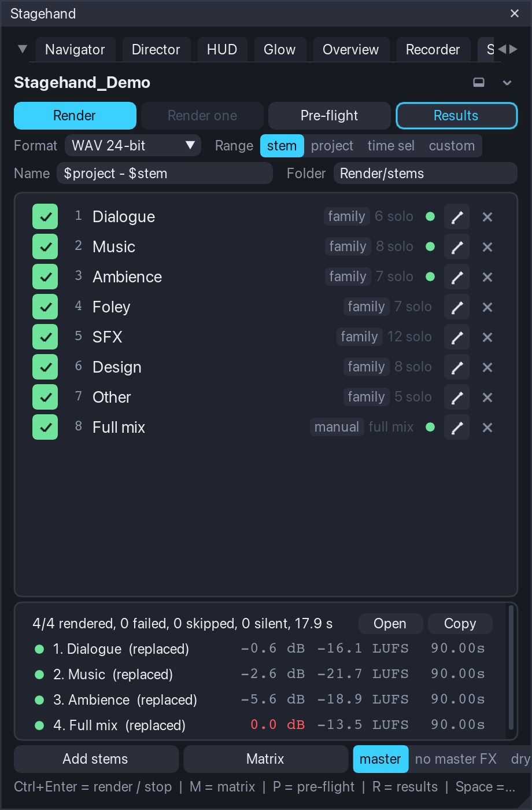
Task: Click the family tag on Foley row
Action: [x=366, y=307]
